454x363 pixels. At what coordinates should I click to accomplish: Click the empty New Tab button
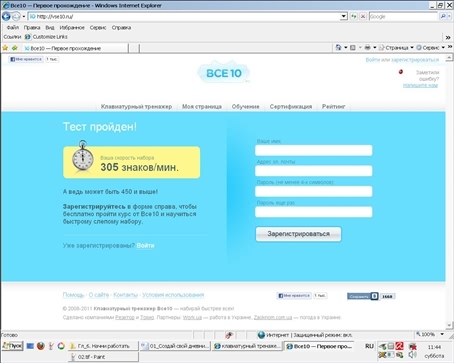pyautogui.click(x=134, y=48)
